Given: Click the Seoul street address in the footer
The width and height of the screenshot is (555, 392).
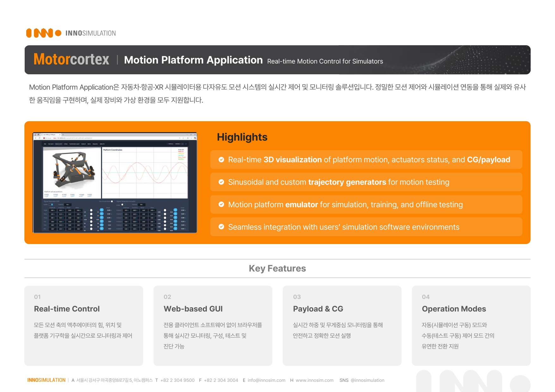Looking at the screenshot, I should (114, 380).
